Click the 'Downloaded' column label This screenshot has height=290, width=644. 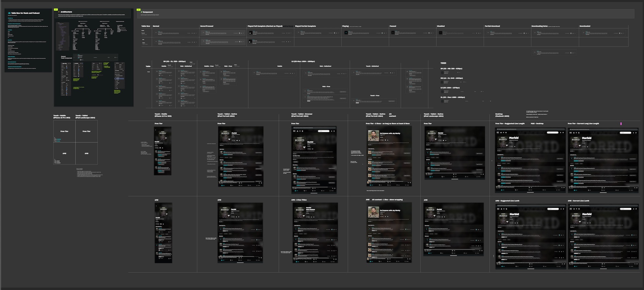point(585,26)
